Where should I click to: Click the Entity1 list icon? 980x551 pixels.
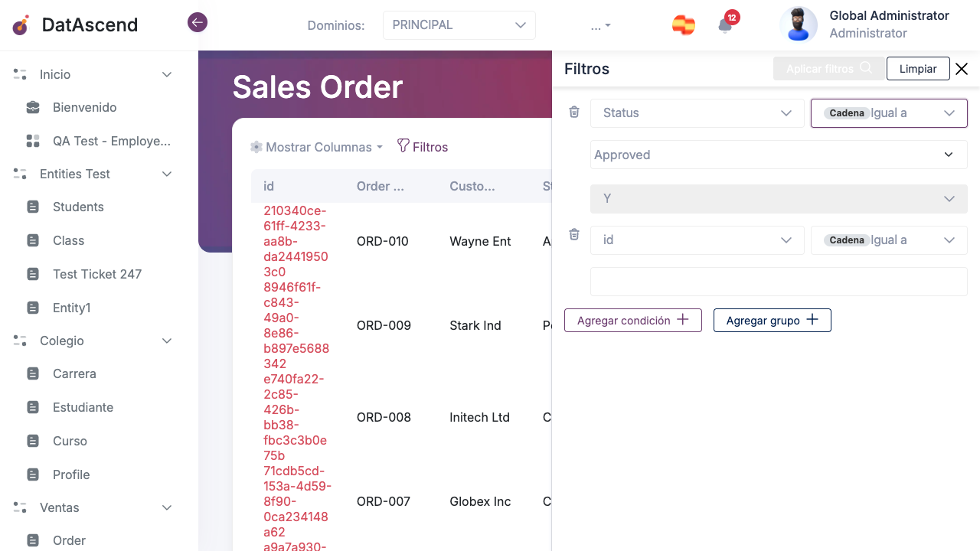33,308
